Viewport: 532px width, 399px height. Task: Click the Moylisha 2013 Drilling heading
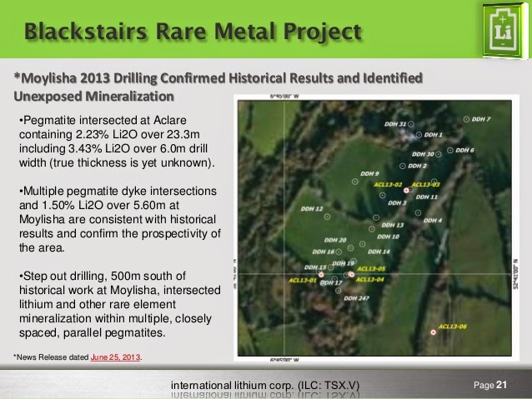218,87
